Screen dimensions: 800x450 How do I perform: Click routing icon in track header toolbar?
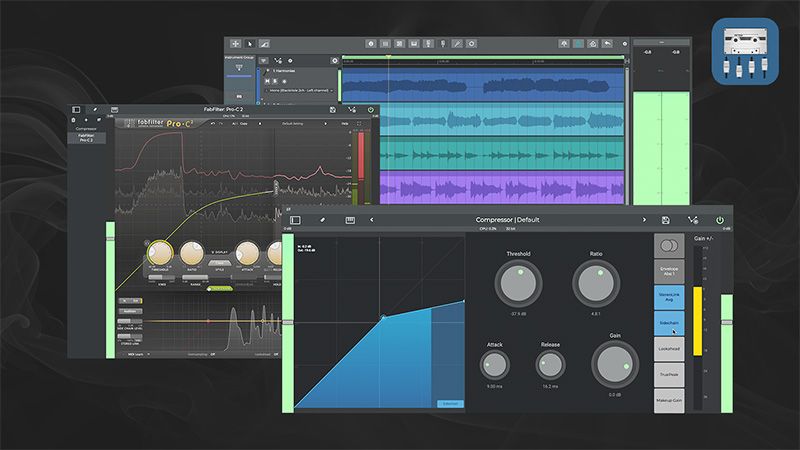[278, 61]
